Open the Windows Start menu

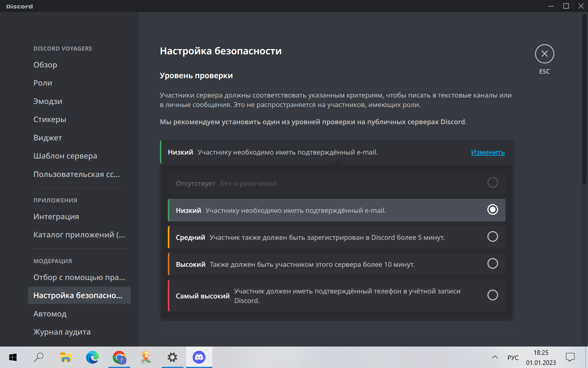[x=13, y=357]
